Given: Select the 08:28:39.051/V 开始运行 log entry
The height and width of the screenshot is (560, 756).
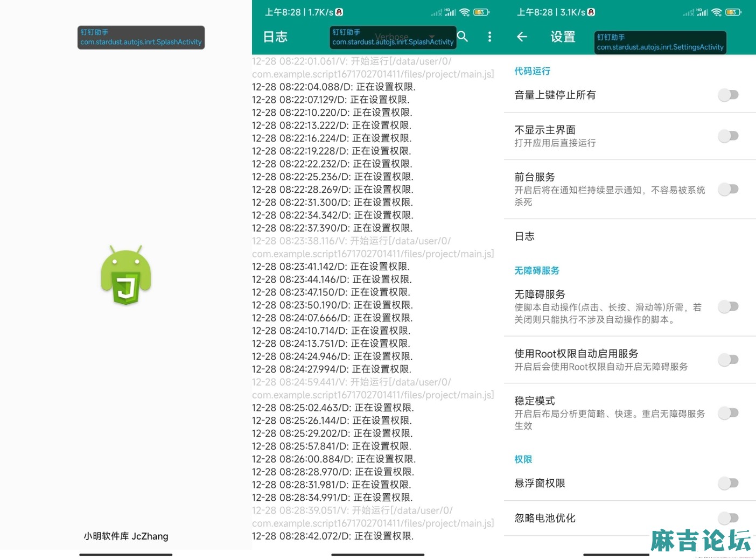Looking at the screenshot, I should [x=373, y=517].
